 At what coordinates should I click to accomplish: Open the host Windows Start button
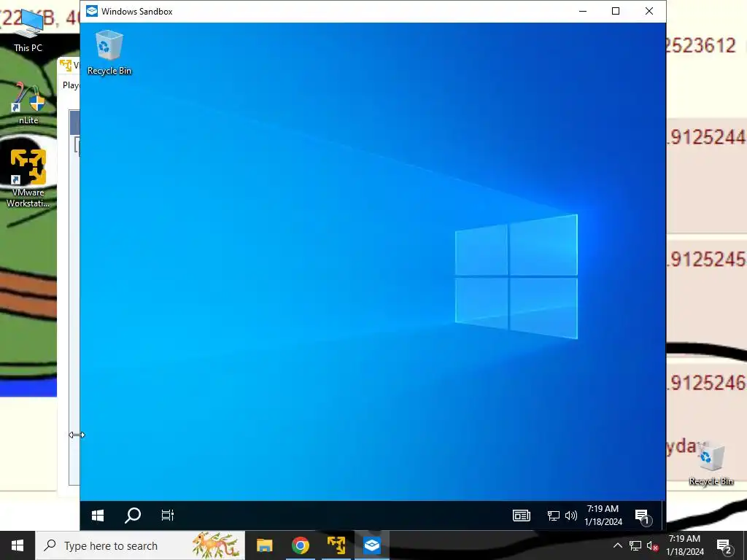(18, 545)
